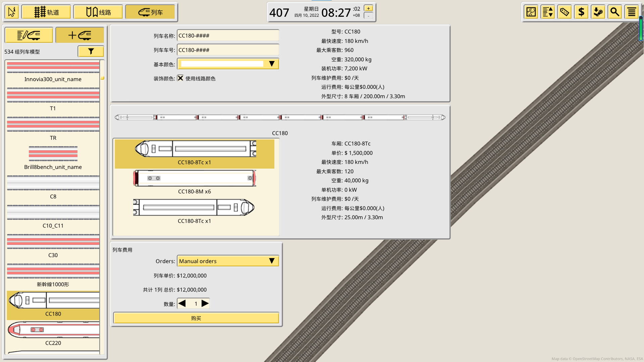The image size is (644, 362).
Task: Switch to the 轨道 tab
Action: coord(46,12)
